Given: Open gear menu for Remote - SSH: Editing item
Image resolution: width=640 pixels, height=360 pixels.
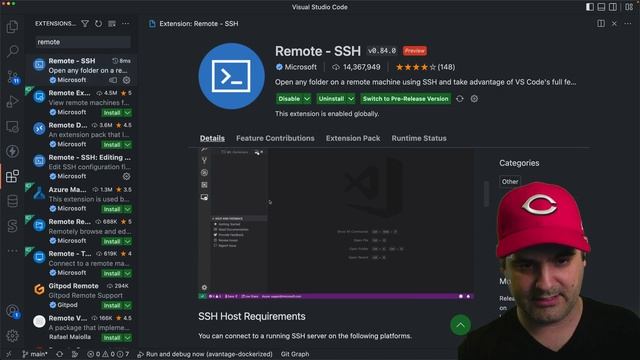Looking at the screenshot, I should coord(127,176).
